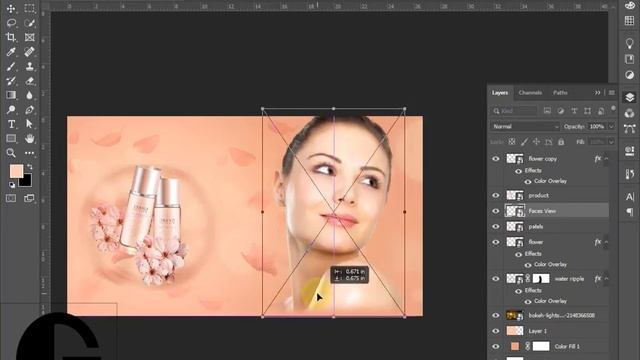The width and height of the screenshot is (640, 360).
Task: Select the Quick Selection tool
Action: coord(29,23)
